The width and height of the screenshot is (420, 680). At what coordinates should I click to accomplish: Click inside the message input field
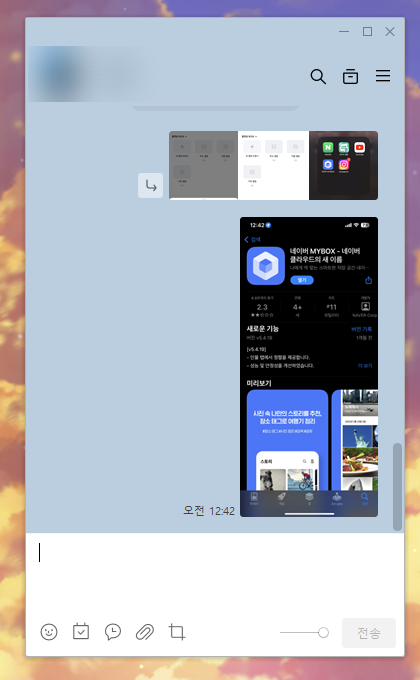tap(215, 572)
